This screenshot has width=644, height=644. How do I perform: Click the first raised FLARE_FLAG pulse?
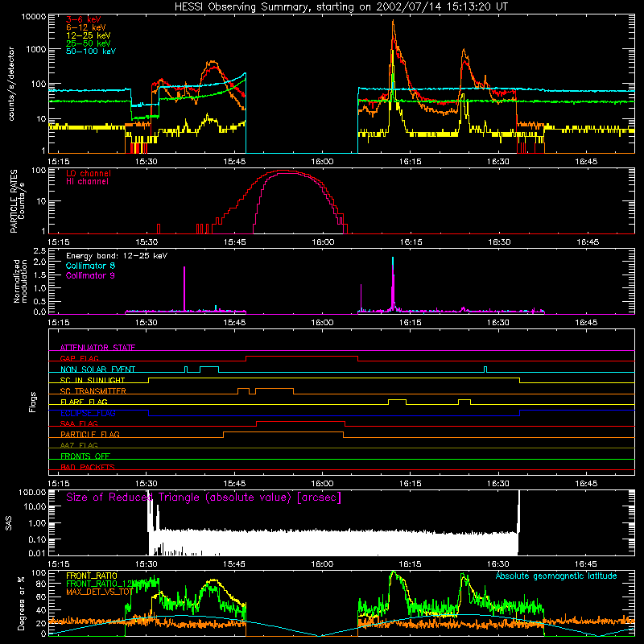397,399
